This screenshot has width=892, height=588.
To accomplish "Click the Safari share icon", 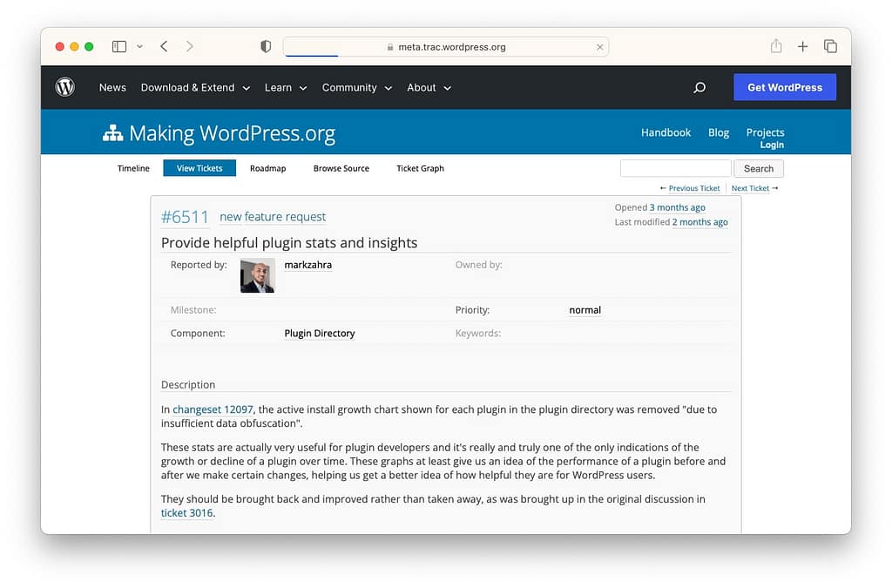I will click(x=775, y=46).
